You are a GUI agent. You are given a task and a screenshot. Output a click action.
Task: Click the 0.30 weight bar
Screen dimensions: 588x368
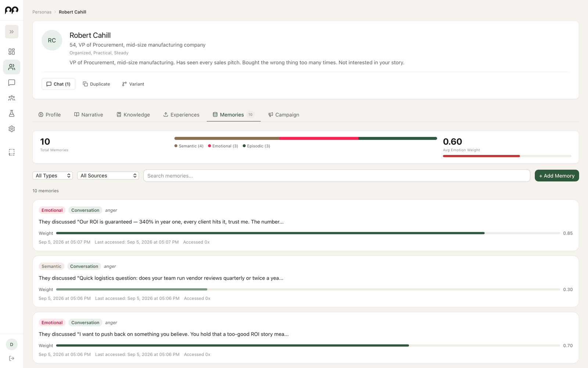point(308,290)
